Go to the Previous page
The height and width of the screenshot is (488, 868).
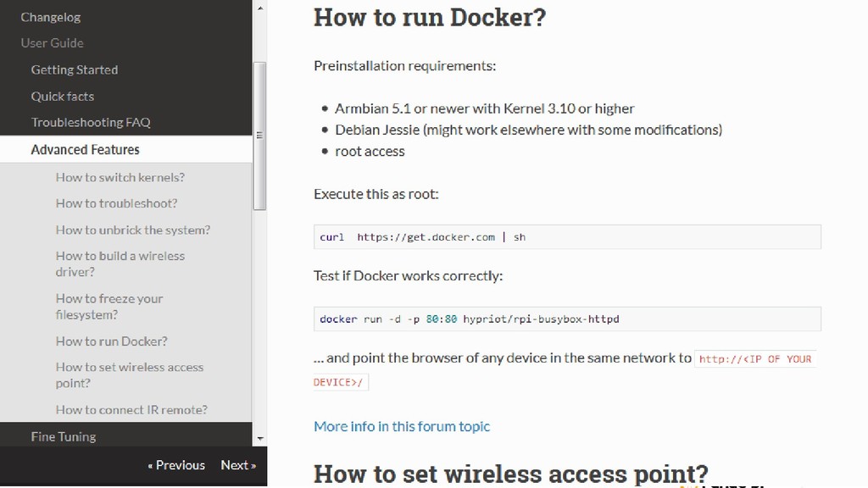tap(176, 465)
